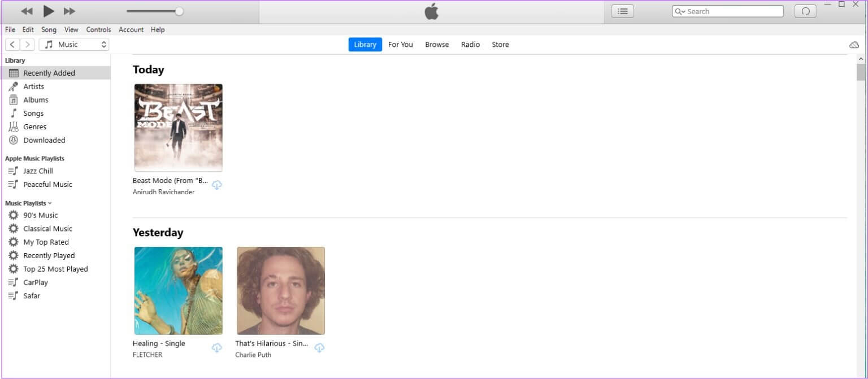Click the Apple Music Playlists header
Viewport: 868px width, 379px height.
[x=34, y=159]
